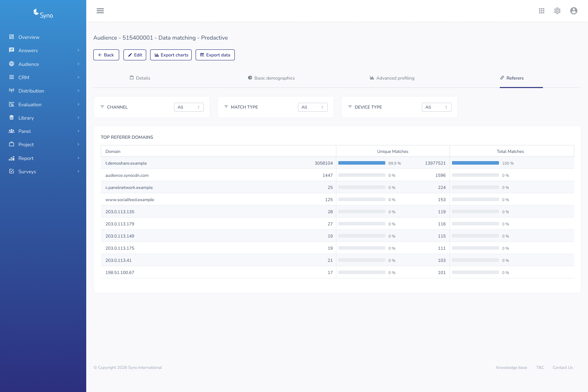Expand the Evaluation menu chevron
Screen dimensions: 588x392
click(78, 104)
